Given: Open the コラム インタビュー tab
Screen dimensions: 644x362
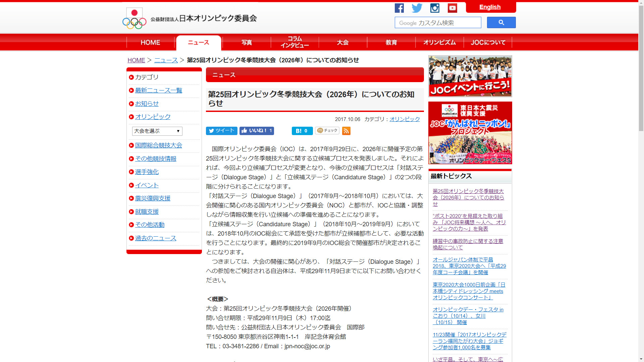Looking at the screenshot, I should click(294, 42).
